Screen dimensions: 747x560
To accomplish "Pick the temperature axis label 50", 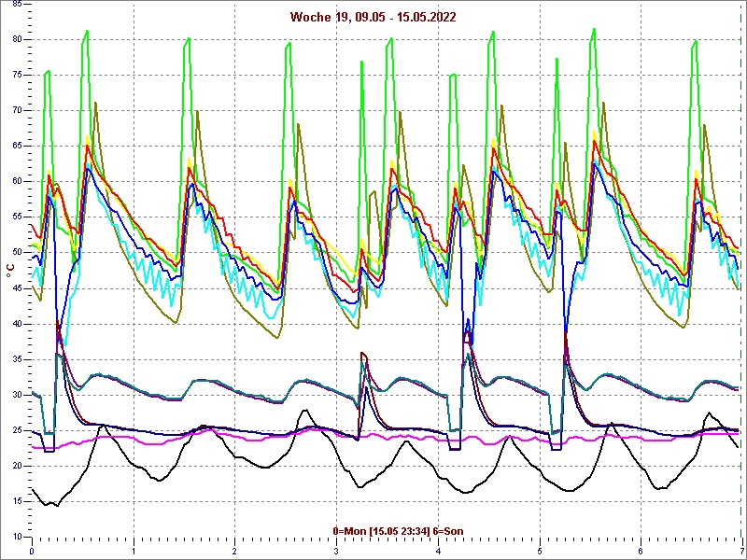I will tap(17, 252).
